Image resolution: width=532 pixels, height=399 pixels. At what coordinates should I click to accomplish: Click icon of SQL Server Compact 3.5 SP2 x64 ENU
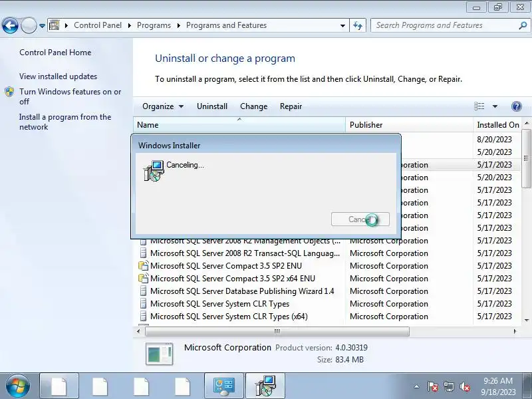(x=144, y=278)
